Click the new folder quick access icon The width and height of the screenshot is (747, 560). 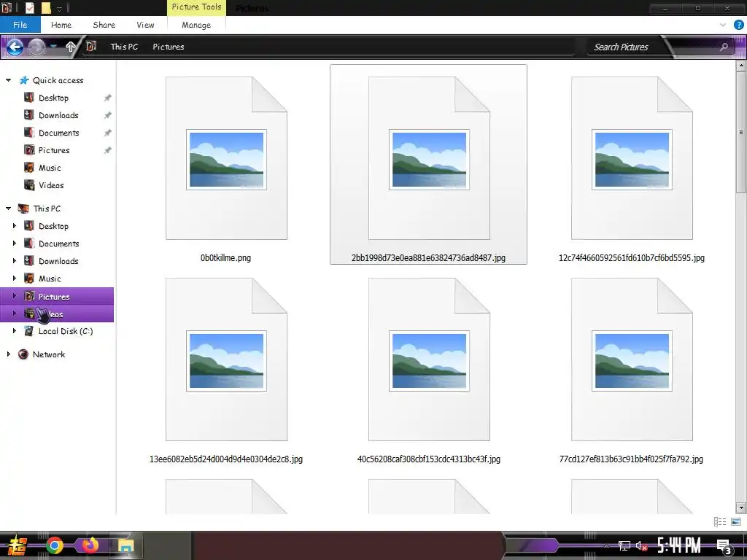pos(46,7)
